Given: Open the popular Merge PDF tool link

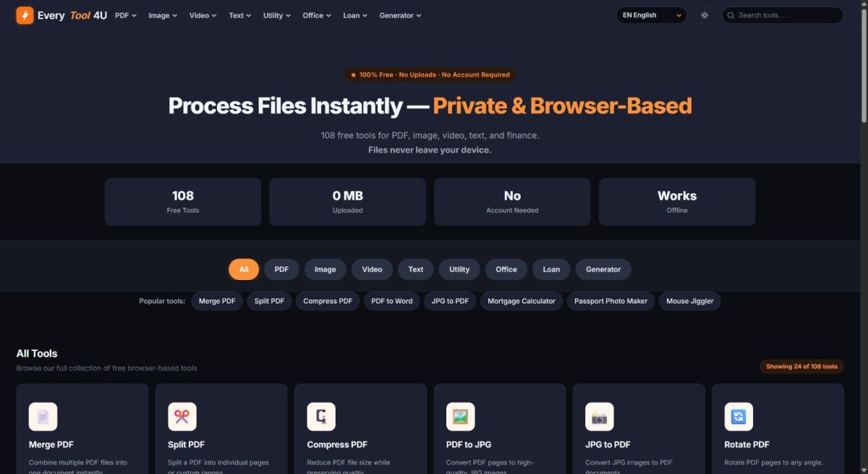Looking at the screenshot, I should pos(217,301).
